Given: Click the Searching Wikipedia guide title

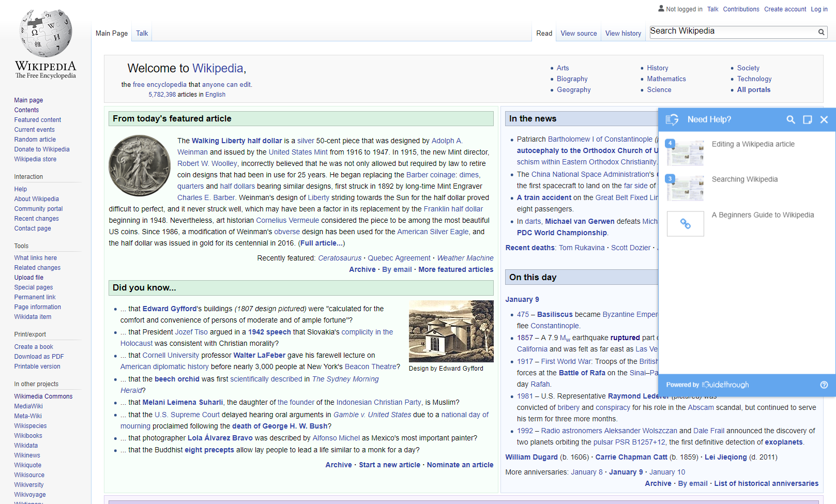Looking at the screenshot, I should [x=745, y=179].
